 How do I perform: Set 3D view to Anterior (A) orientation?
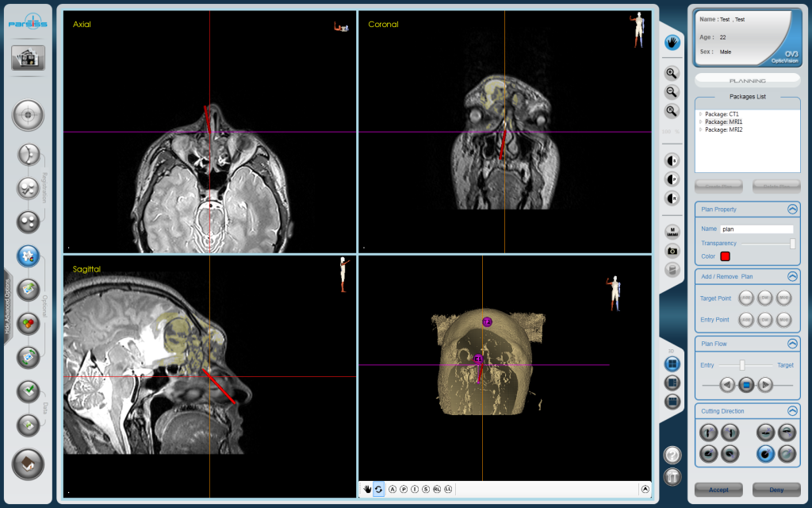[x=393, y=490]
